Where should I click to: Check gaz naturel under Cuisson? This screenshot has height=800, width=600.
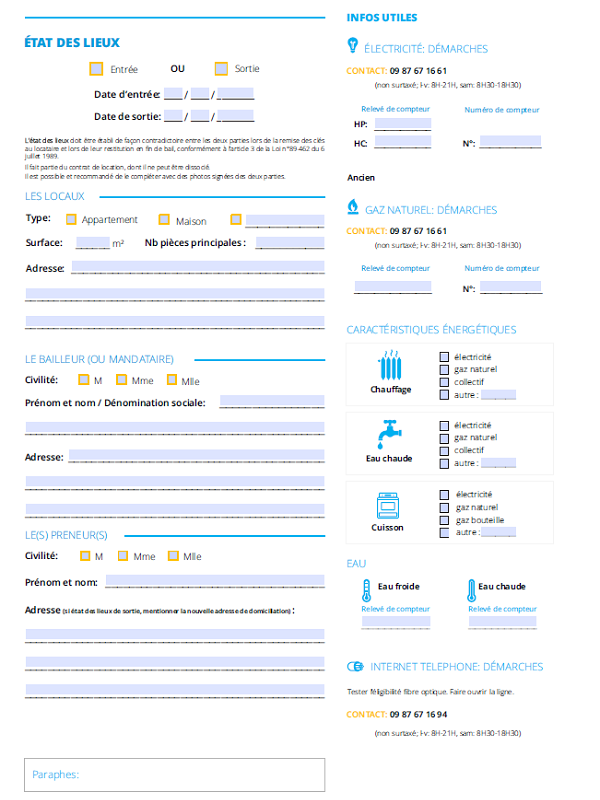(444, 508)
